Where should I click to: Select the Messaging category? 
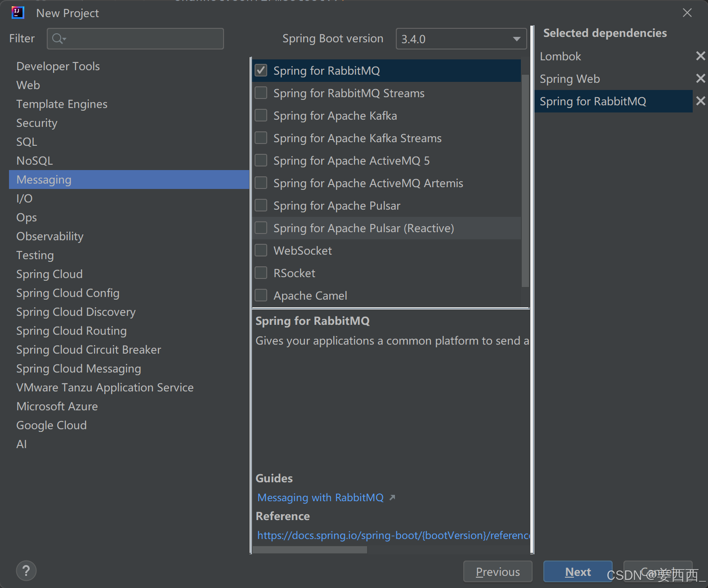click(129, 180)
